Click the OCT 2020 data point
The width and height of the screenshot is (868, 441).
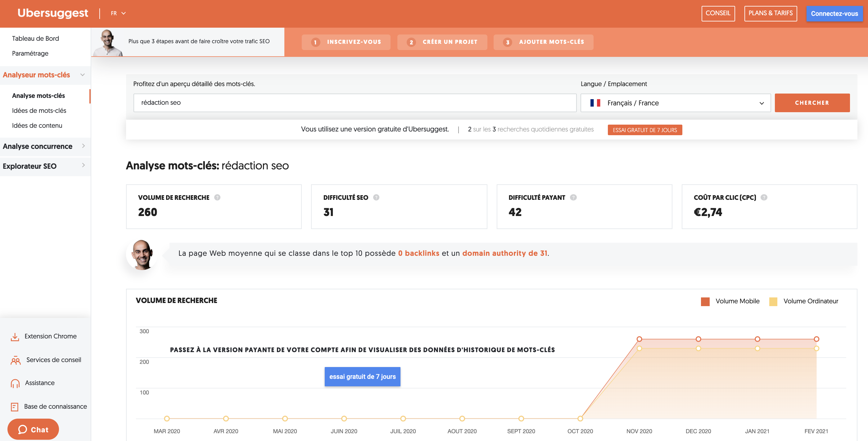tap(580, 419)
